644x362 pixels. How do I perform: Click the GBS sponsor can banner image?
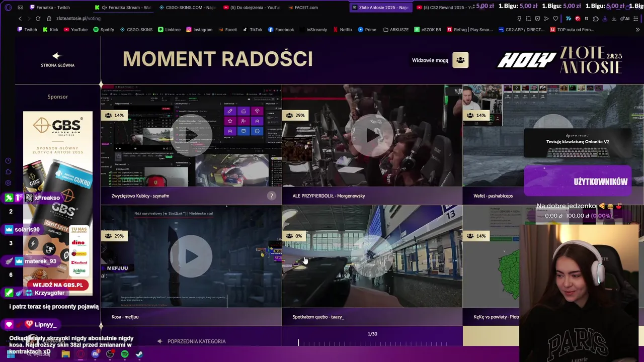(58, 203)
